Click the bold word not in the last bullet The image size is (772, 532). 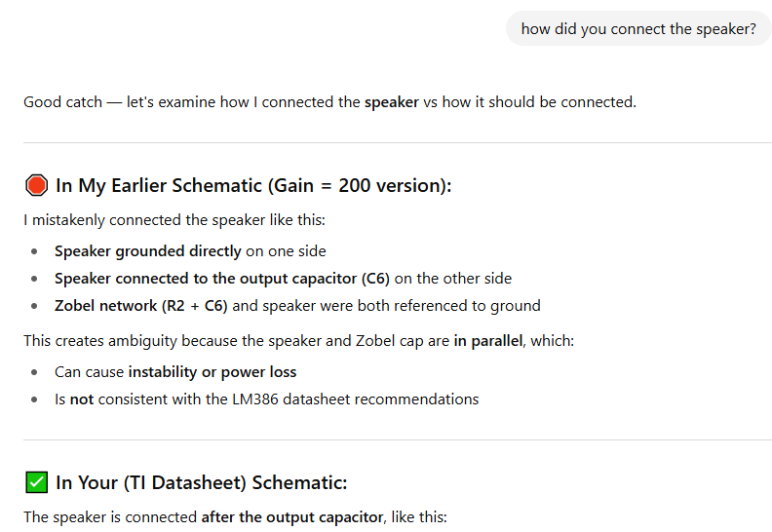pyautogui.click(x=82, y=399)
